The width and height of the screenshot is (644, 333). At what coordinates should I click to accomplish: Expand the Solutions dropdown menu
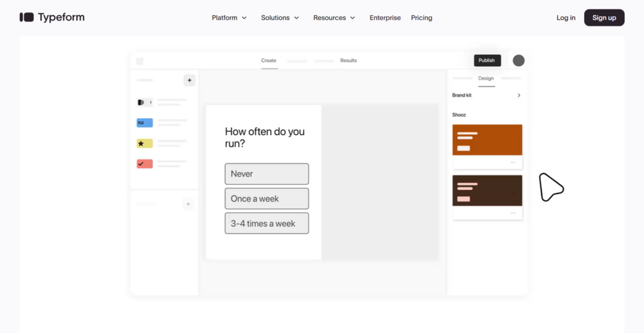[280, 18]
